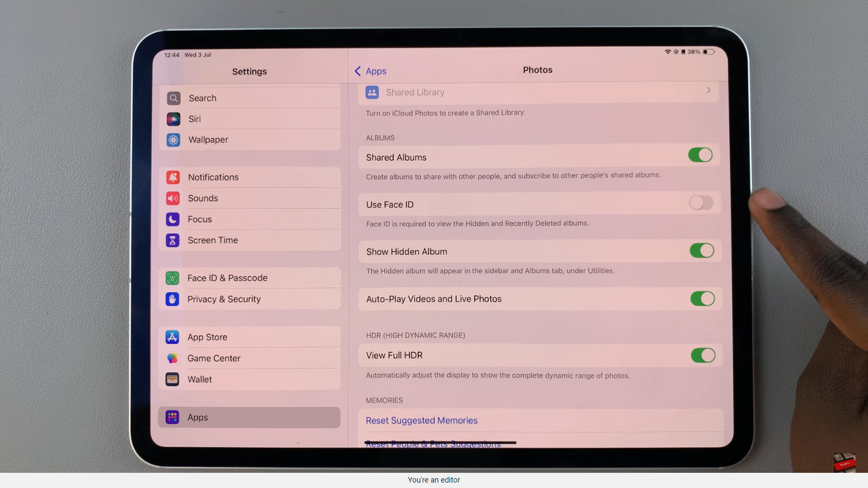Screen dimensions: 868x488
Task: Tap the Search magnifier icon in sidebar
Action: [x=174, y=98]
